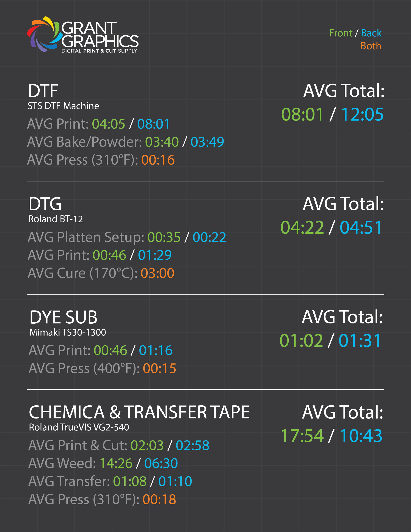This screenshot has width=411, height=532.
Task: Click the Roland BT-12 subtitle
Action: tap(56, 219)
